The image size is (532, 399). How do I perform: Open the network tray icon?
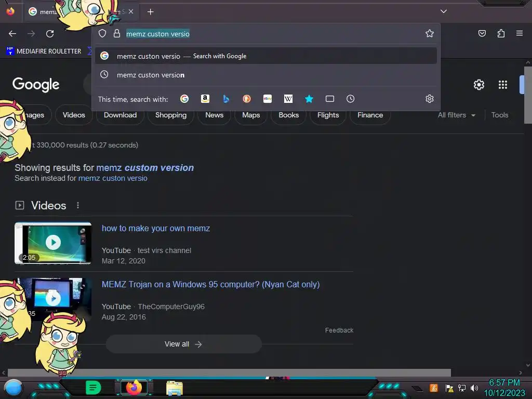pyautogui.click(x=462, y=388)
